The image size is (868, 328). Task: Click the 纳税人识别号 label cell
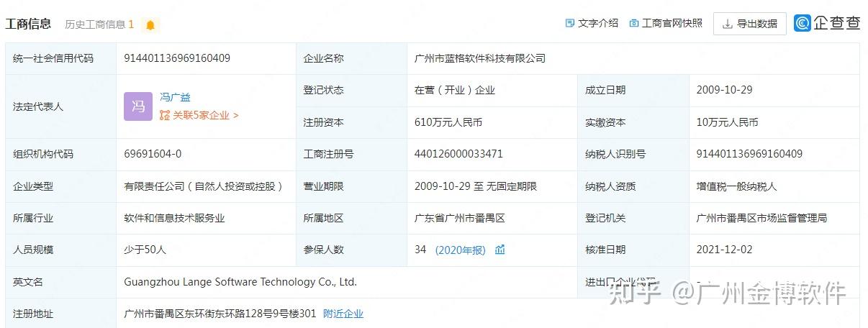coord(633,154)
